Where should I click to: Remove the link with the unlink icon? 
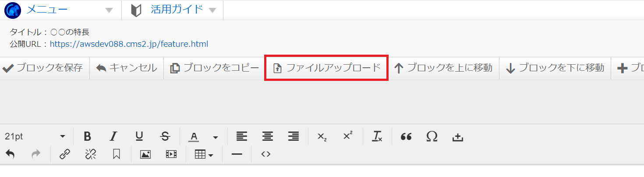click(x=91, y=154)
